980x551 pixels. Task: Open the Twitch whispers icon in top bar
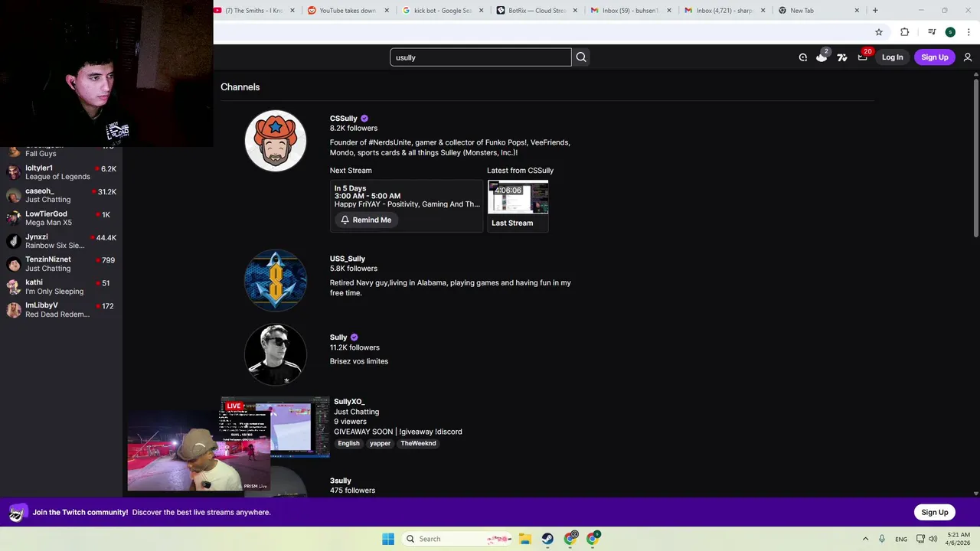[802, 57]
